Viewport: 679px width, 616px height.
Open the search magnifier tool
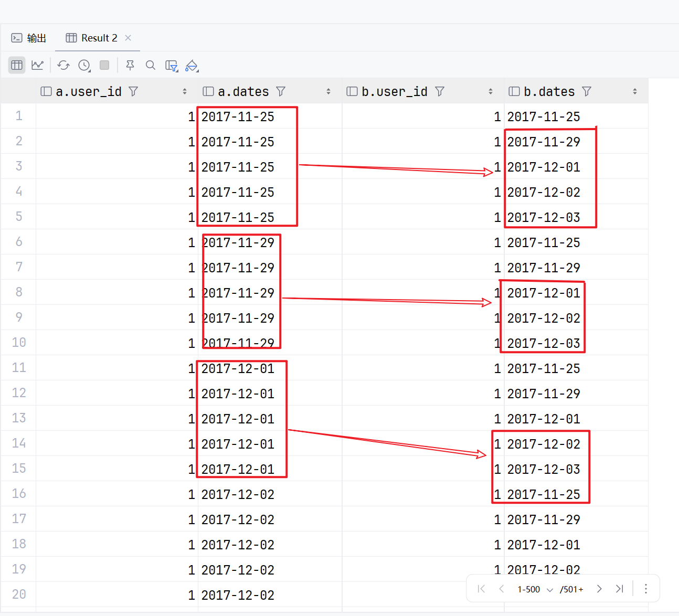click(x=151, y=65)
